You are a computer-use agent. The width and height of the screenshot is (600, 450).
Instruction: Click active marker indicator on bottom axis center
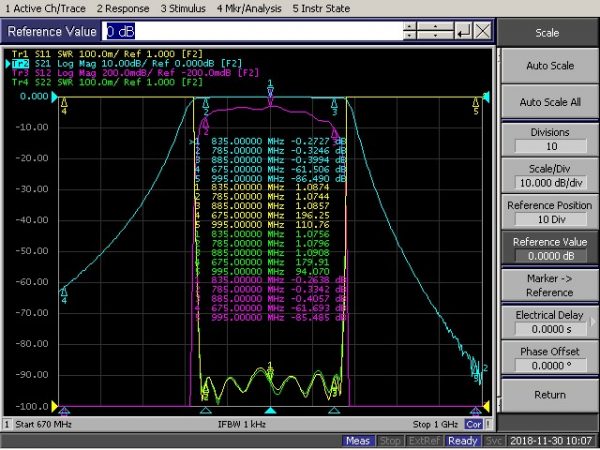click(271, 411)
